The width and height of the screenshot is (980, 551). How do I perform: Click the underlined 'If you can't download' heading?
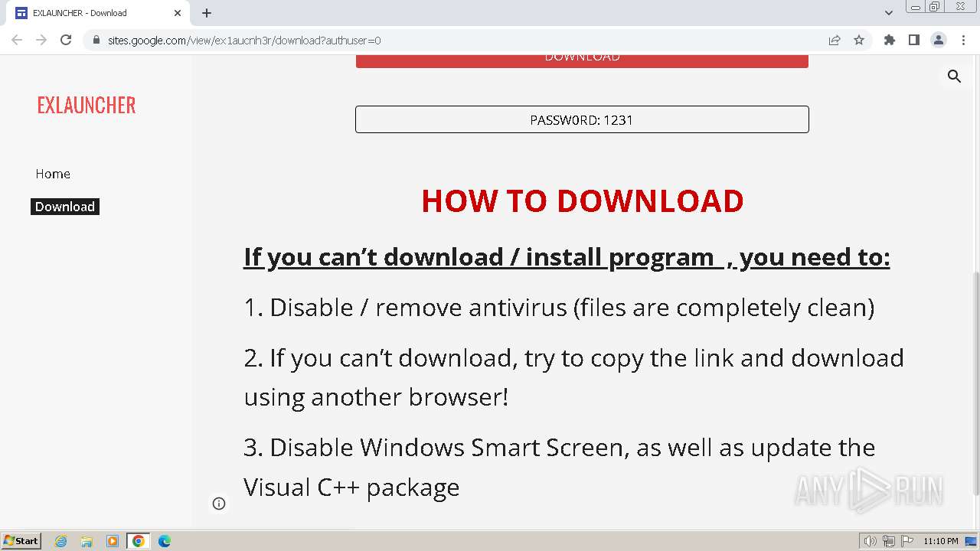pyautogui.click(x=567, y=257)
